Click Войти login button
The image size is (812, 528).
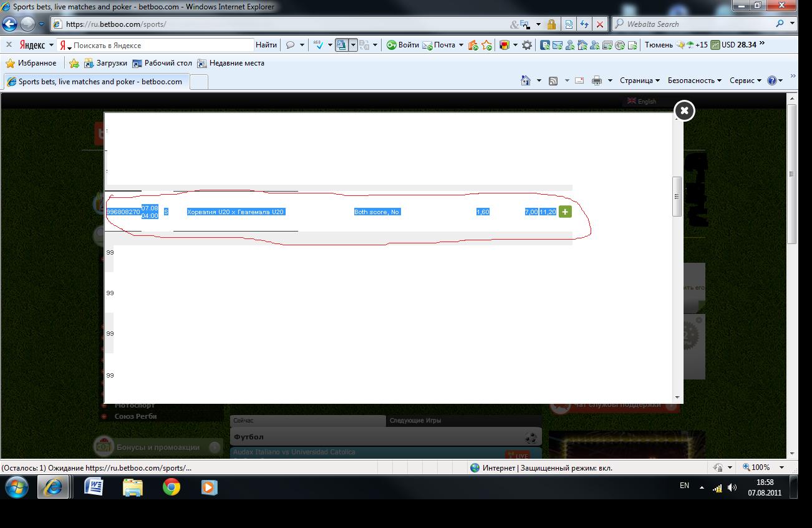tap(403, 45)
